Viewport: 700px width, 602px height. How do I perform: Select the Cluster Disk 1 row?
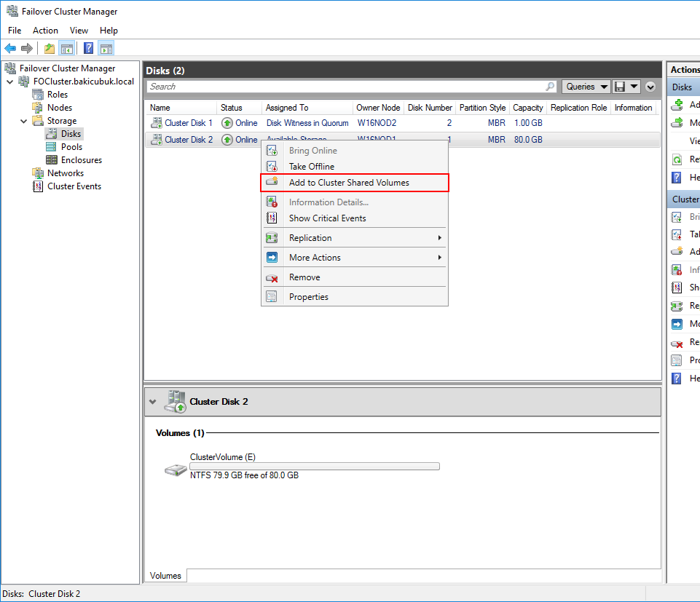402,123
